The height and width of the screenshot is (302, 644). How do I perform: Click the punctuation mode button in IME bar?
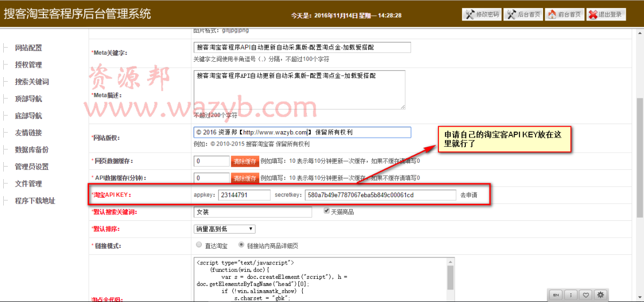571,294
